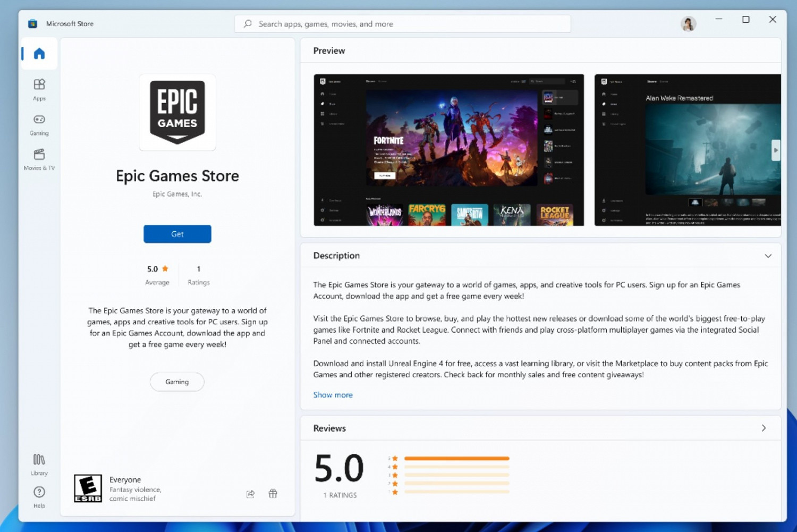Select the Gaming category tag
Screen dimensions: 797x532
[x=177, y=381]
